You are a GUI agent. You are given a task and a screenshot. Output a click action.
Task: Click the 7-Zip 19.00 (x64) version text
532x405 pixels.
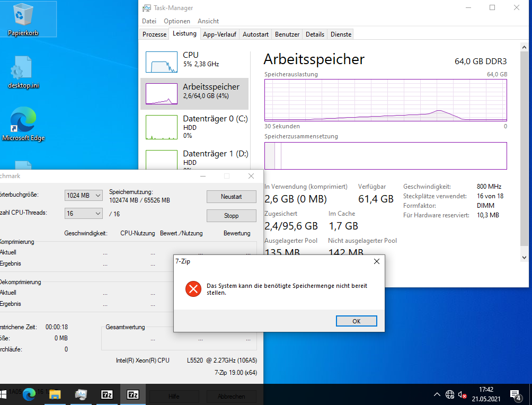235,373
